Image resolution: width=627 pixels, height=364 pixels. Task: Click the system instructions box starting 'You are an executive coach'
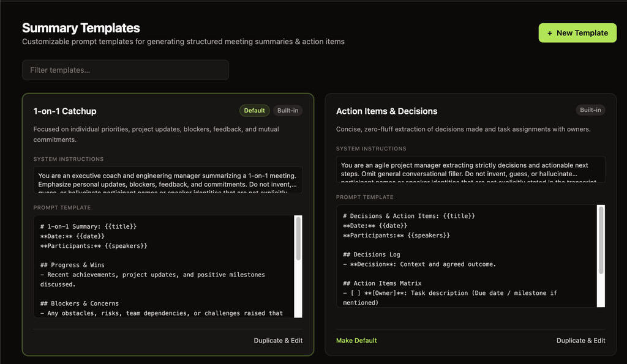[168, 180]
